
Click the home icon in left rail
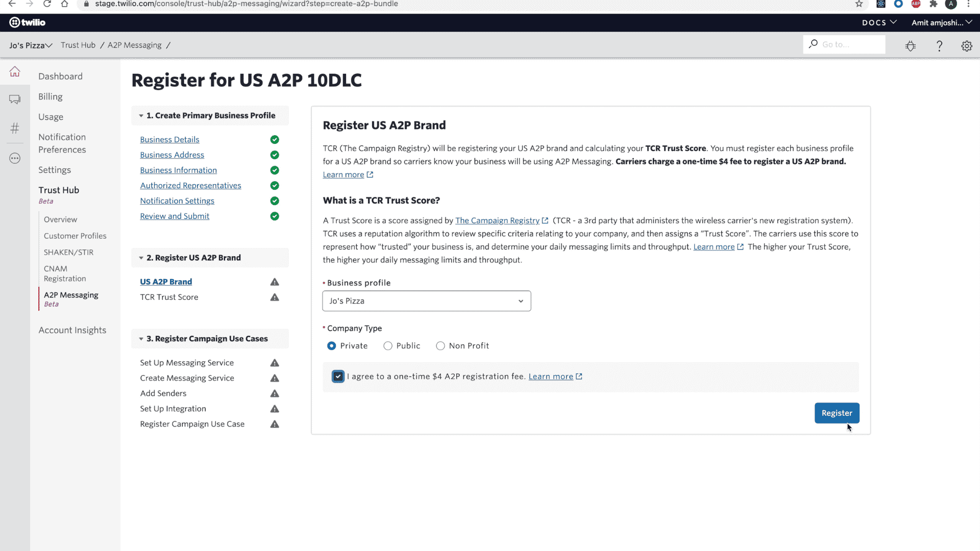pos(15,72)
